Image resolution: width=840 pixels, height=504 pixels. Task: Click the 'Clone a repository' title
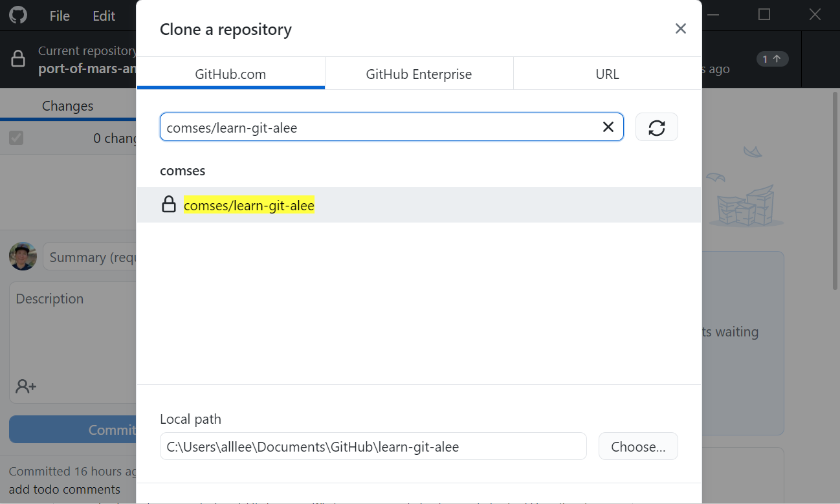coord(226,30)
